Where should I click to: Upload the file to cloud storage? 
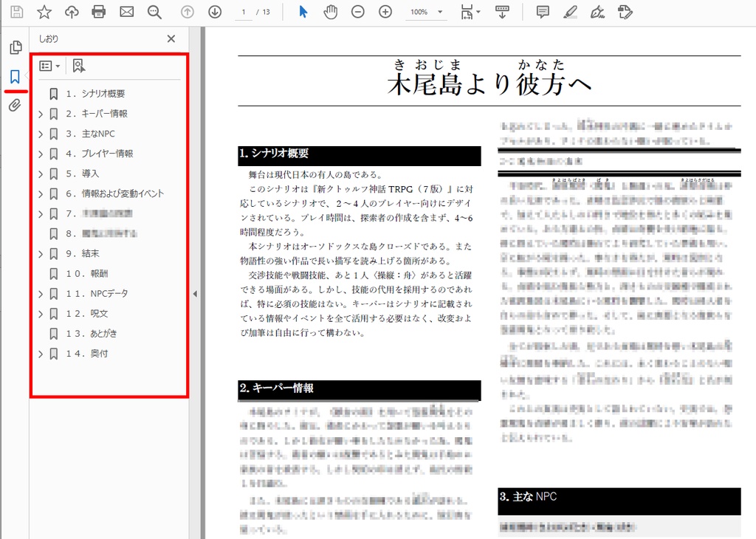coord(72,12)
